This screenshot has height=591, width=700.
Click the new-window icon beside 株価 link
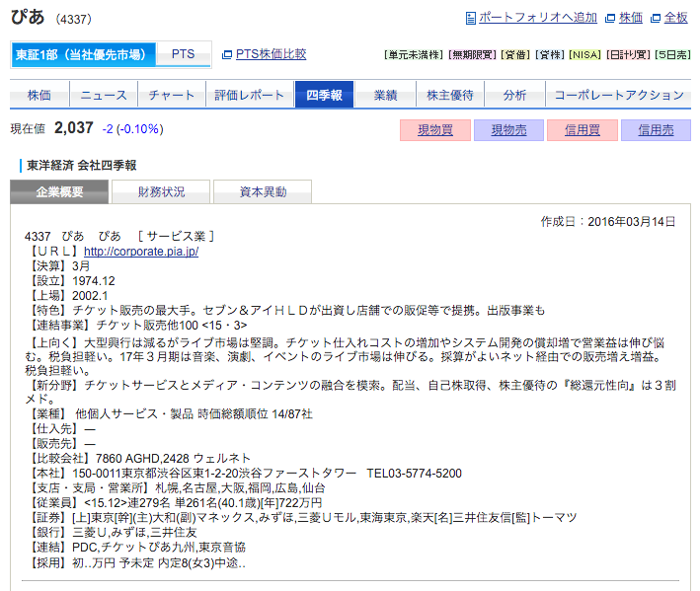(x=610, y=19)
